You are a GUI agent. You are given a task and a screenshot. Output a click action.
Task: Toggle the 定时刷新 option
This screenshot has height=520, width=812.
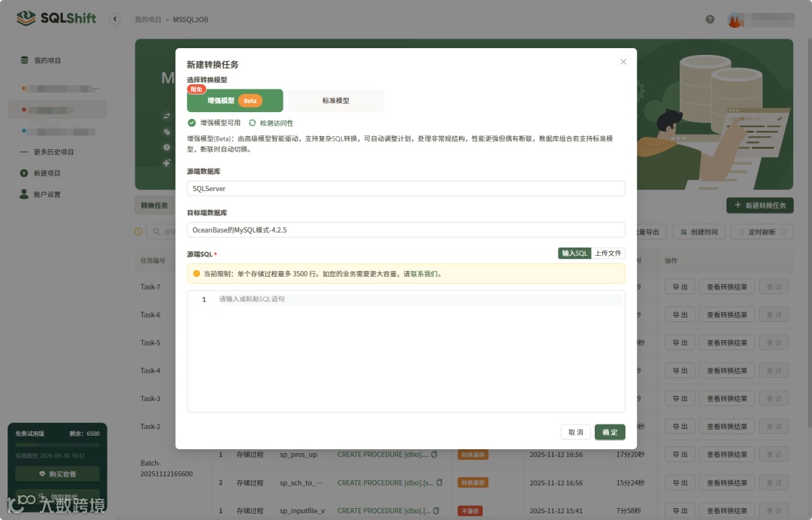click(762, 232)
